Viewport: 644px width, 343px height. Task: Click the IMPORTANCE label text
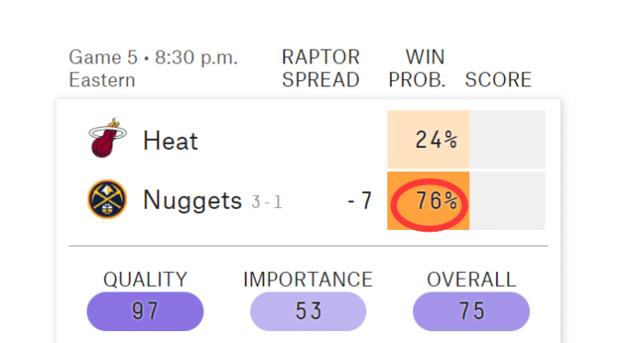coord(308,280)
